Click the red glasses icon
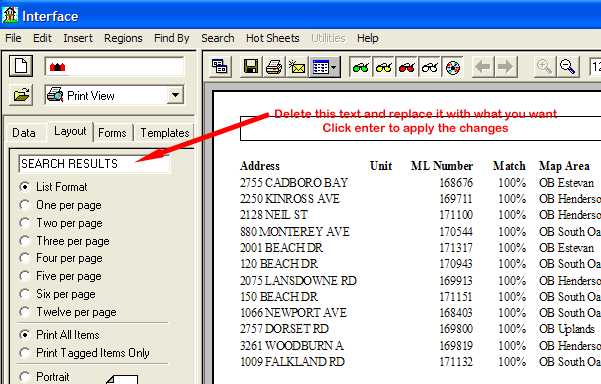Image resolution: width=601 pixels, height=384 pixels. pyautogui.click(x=406, y=67)
